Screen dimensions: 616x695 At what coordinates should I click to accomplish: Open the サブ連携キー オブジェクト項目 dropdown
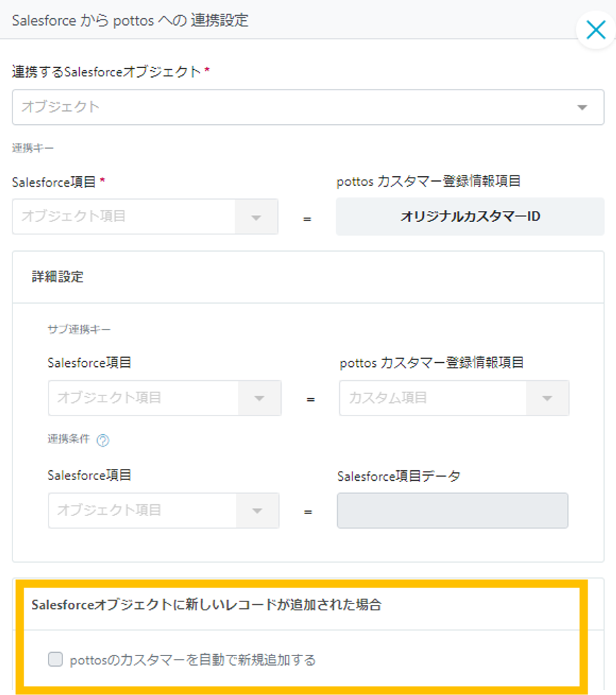point(164,397)
